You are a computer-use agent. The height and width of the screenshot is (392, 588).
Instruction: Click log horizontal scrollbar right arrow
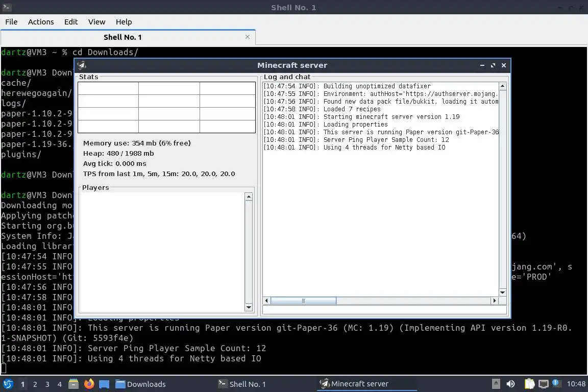[494, 301]
